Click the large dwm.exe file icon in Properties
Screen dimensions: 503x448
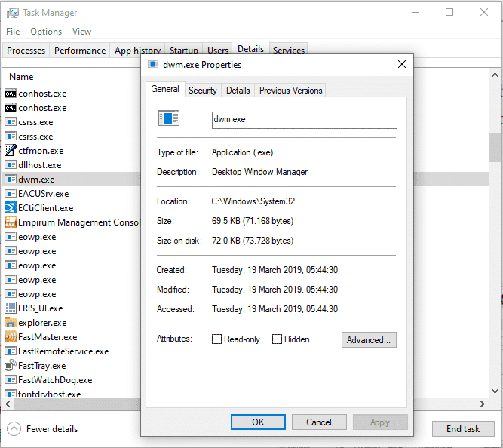pyautogui.click(x=169, y=118)
